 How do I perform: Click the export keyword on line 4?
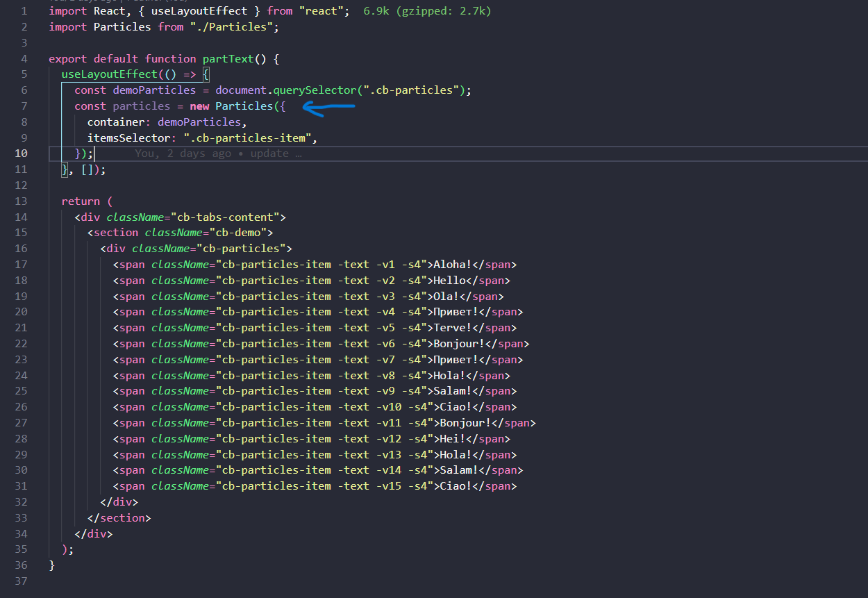tap(68, 59)
